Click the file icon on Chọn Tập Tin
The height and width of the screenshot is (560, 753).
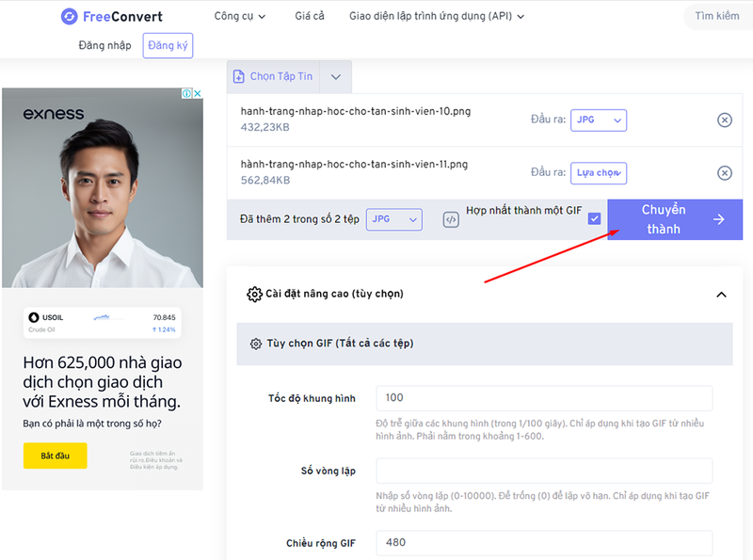tap(240, 76)
